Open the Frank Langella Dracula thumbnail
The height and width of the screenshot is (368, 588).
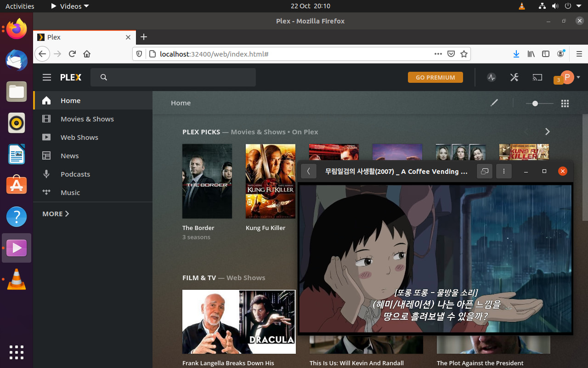239,322
